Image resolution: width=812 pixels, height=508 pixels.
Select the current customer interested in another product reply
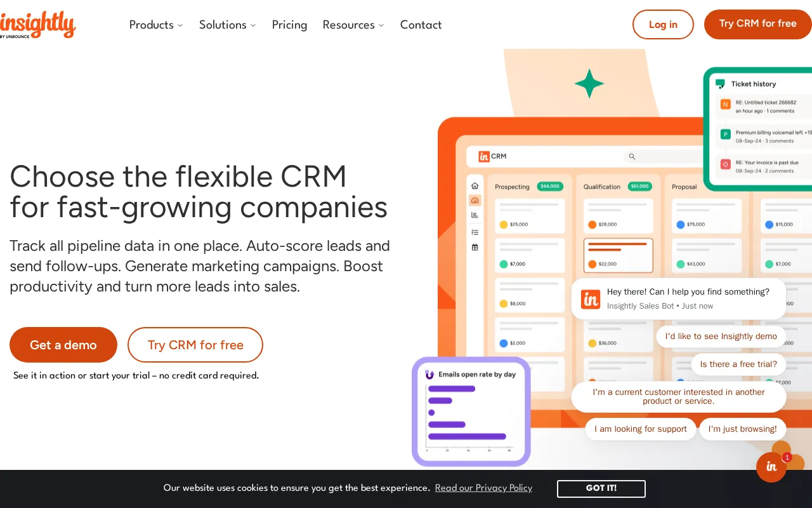679,397
